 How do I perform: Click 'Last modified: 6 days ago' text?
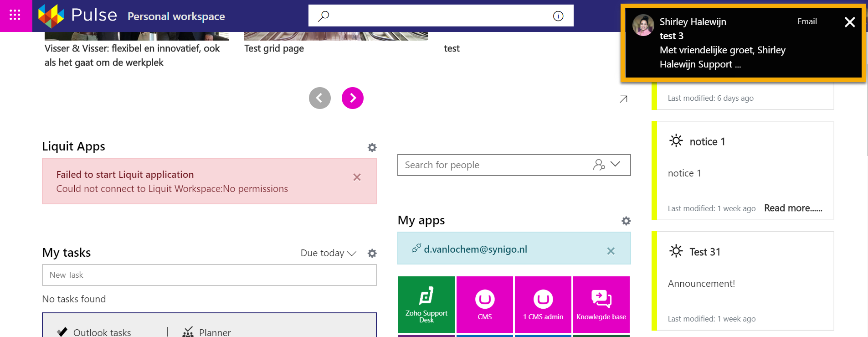[710, 98]
